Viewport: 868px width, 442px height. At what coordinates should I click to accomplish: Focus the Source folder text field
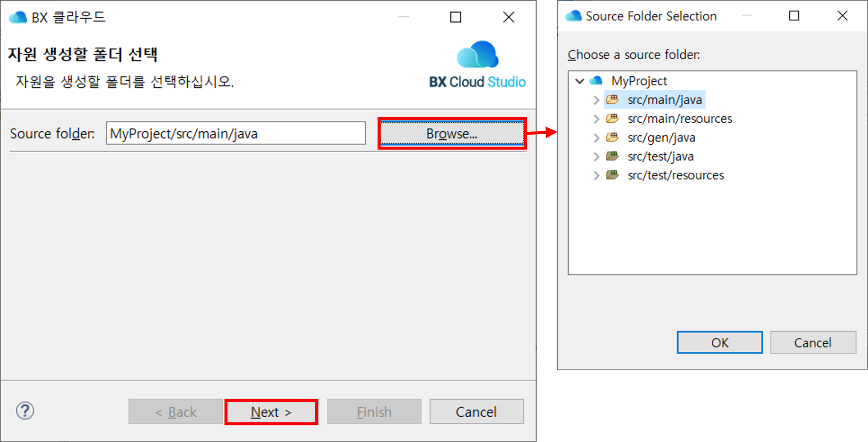[x=235, y=133]
